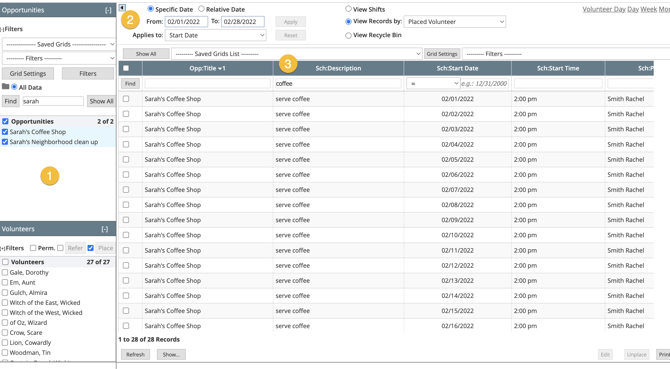Click the Opp:Title filter field
Image resolution: width=670 pixels, height=369 pixels.
pos(208,84)
